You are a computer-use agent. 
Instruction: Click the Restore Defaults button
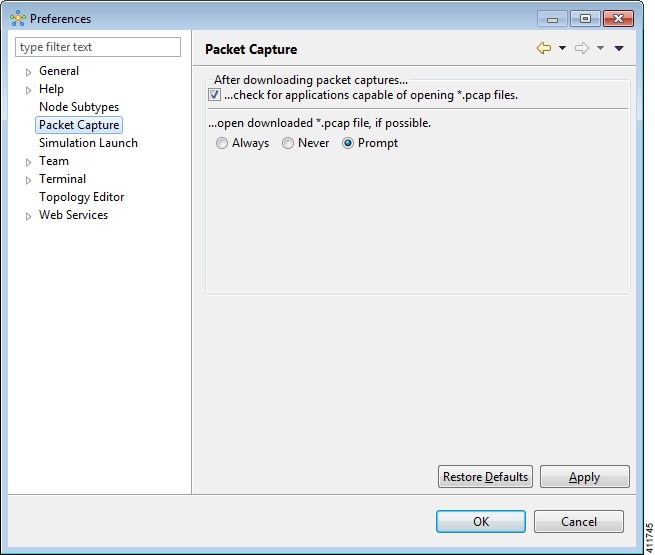485,477
